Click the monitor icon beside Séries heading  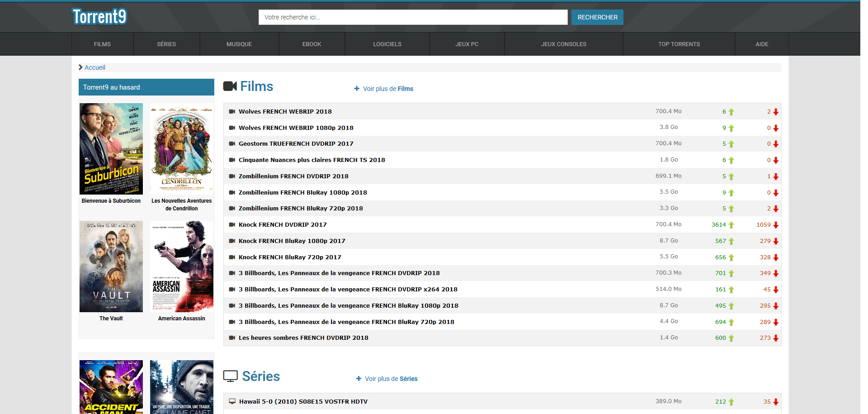(231, 376)
